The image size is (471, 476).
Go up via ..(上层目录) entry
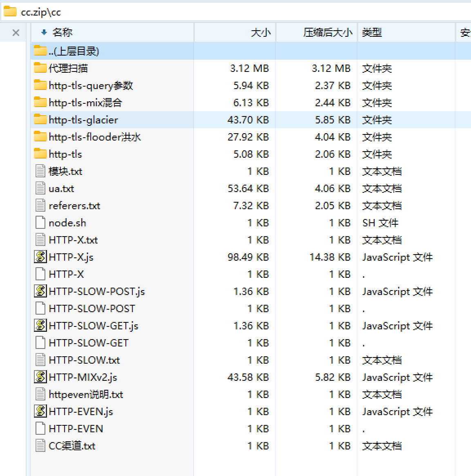(x=74, y=51)
